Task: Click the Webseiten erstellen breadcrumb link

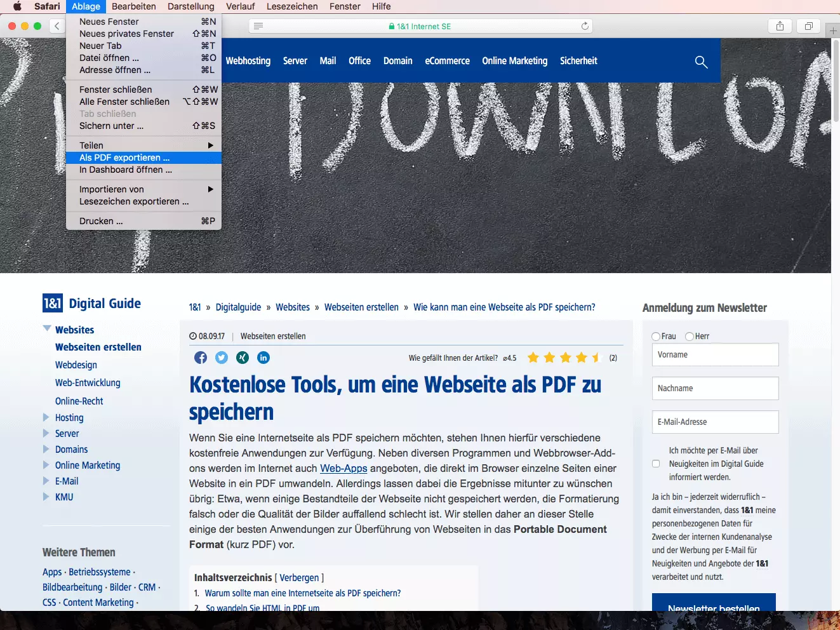Action: [361, 307]
